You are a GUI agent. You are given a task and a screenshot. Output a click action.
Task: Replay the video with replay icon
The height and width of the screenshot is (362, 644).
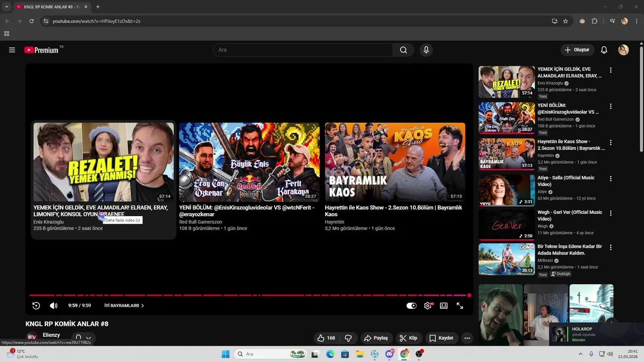coord(36,306)
